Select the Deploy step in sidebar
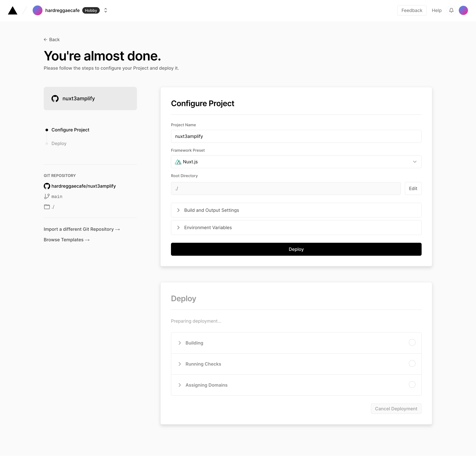 pos(59,143)
